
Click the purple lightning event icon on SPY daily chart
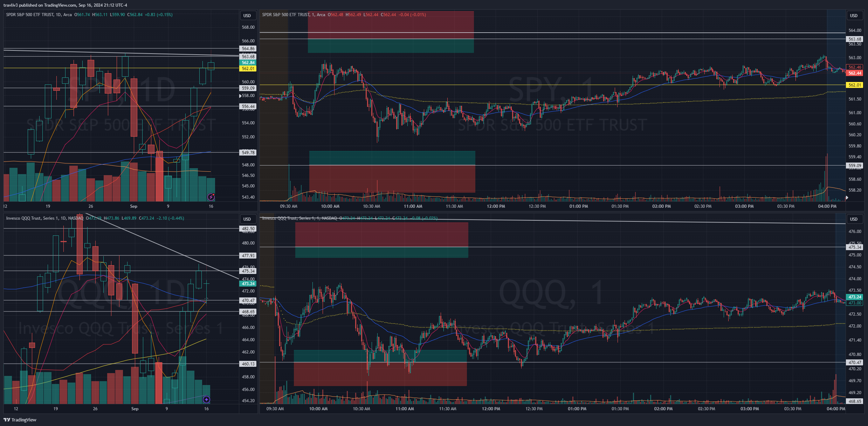tap(211, 197)
